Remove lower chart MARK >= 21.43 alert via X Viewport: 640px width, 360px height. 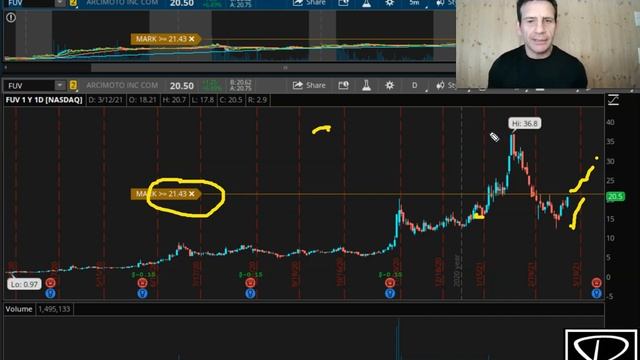191,194
